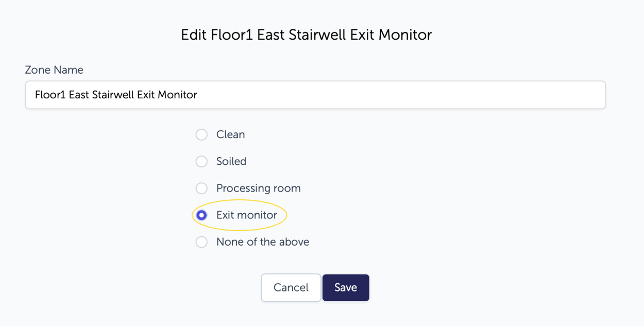Click the dialog title text
Viewport: 644px width, 326px height.
coord(306,35)
